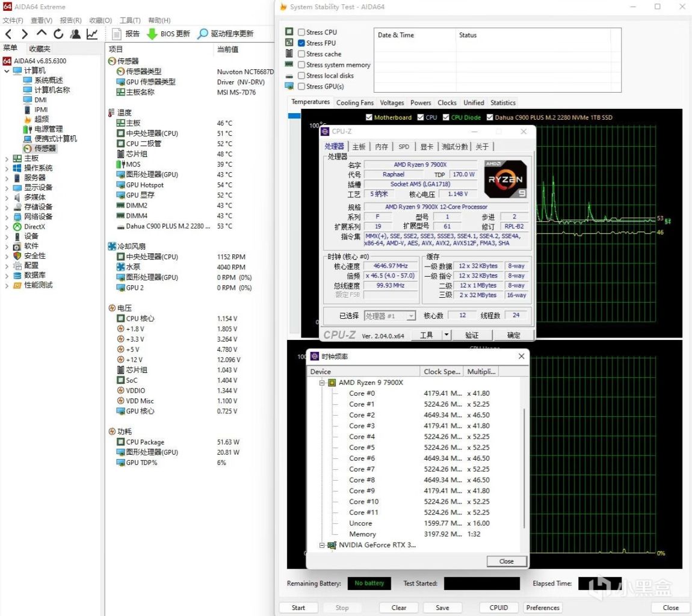The height and width of the screenshot is (616, 692).
Task: Select the DirectX item in tree
Action: (x=34, y=227)
